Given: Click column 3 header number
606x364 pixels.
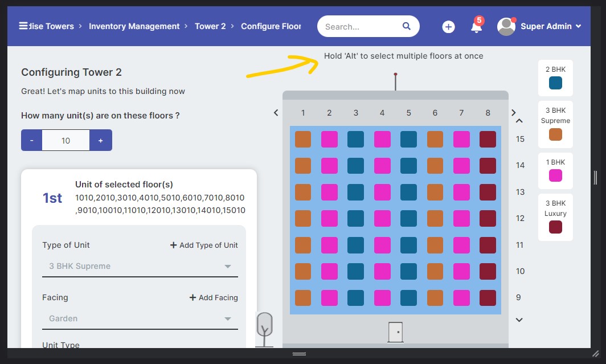Looking at the screenshot, I should click(356, 113).
